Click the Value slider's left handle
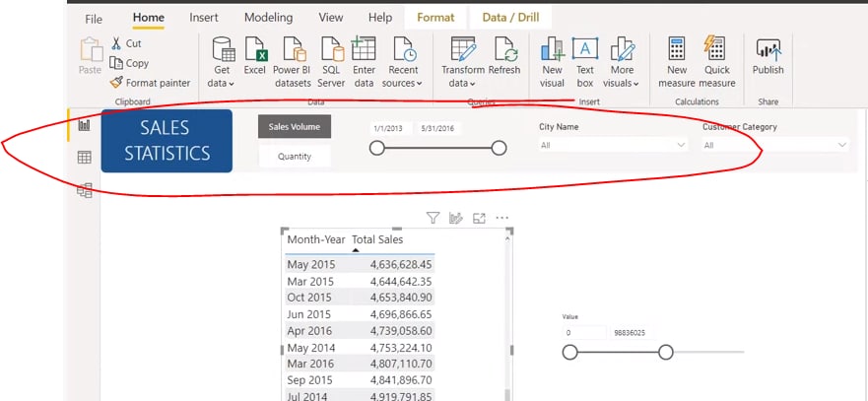Screen dimensions: 868x401 569,352
